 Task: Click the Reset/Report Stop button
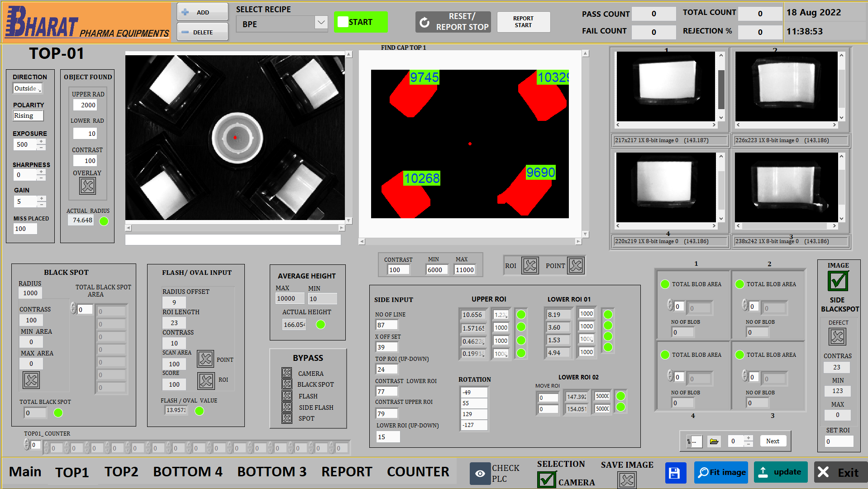(453, 22)
